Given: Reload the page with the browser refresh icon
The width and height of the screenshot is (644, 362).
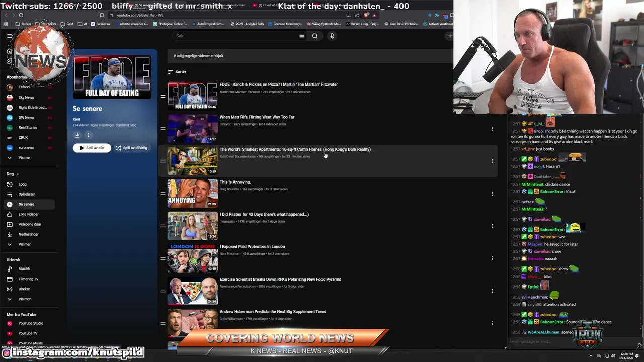Looking at the screenshot, I should (x=21, y=15).
